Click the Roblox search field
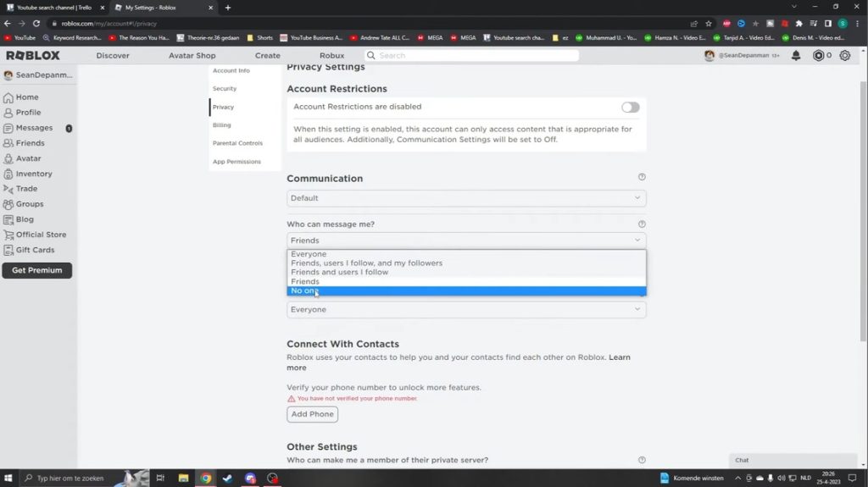This screenshot has height=487, width=868. click(471, 55)
